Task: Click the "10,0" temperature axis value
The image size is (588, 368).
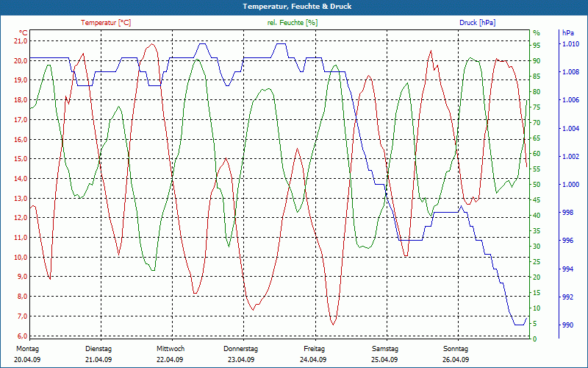Action: [x=21, y=257]
